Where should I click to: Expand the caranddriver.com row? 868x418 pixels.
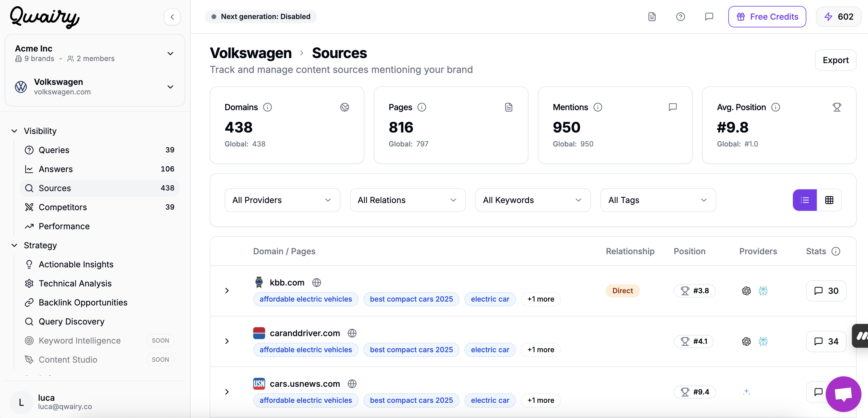[227, 341]
